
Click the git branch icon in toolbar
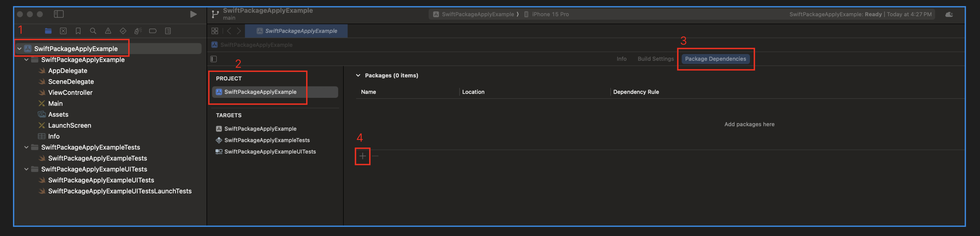pos(215,14)
